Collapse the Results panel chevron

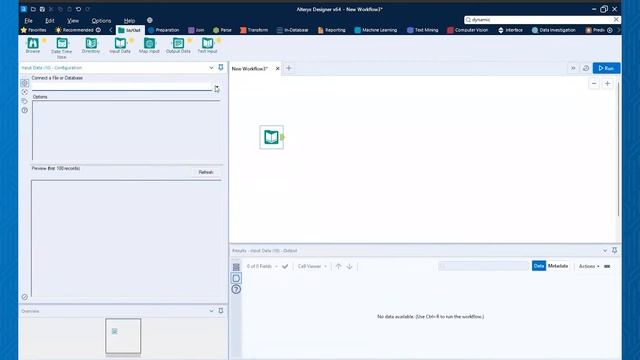click(x=604, y=251)
